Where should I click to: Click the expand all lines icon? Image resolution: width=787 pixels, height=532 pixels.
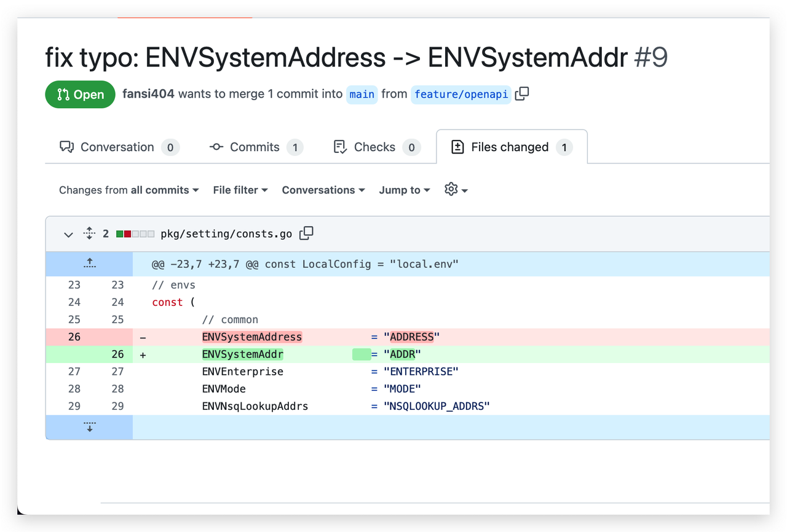[x=89, y=233]
